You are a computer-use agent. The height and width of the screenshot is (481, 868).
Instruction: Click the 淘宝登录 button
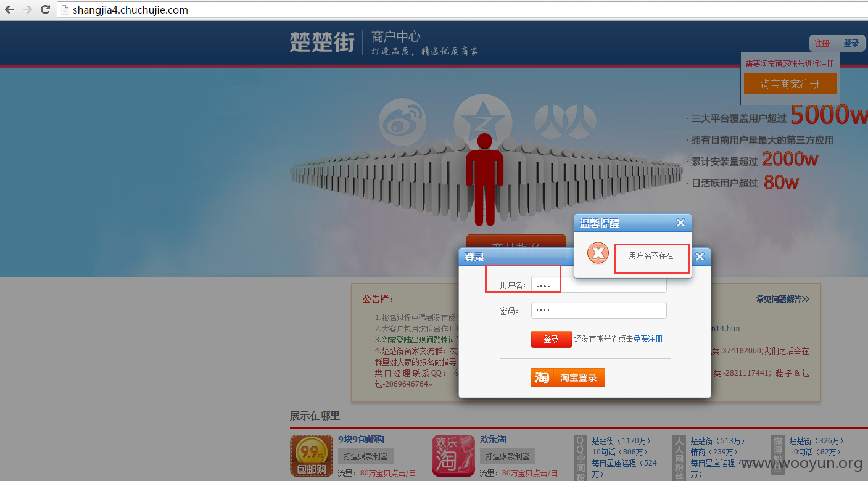[567, 377]
